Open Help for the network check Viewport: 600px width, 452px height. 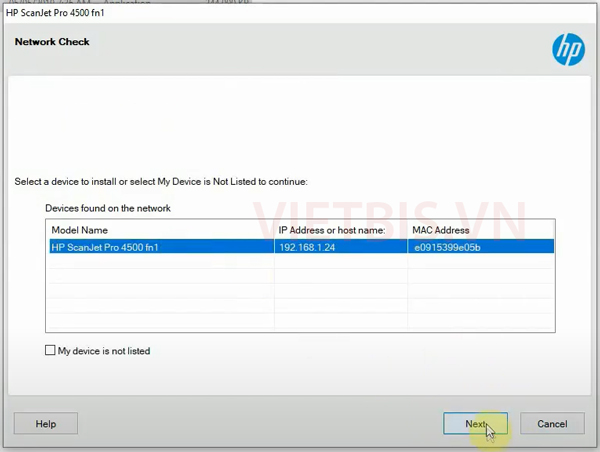tap(45, 424)
